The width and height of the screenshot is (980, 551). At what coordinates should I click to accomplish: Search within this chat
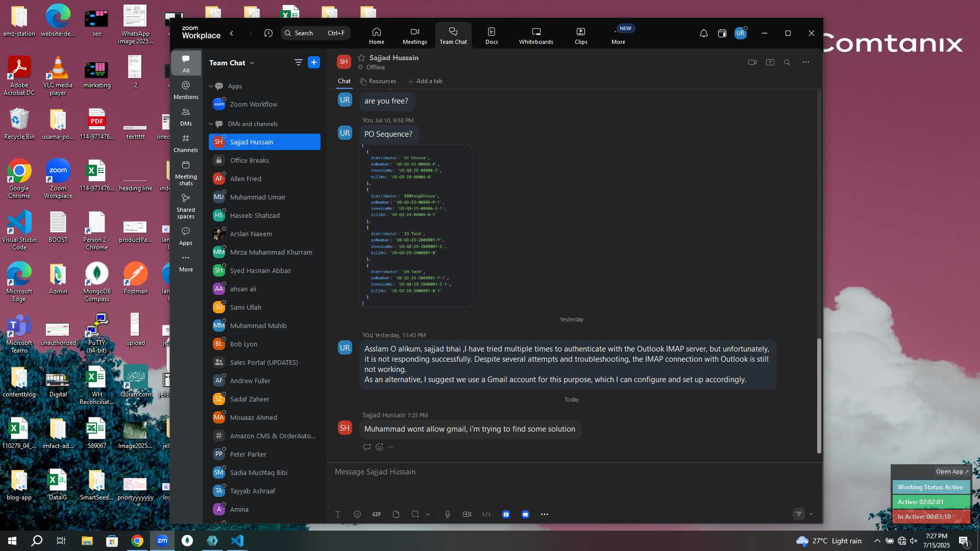click(x=787, y=62)
